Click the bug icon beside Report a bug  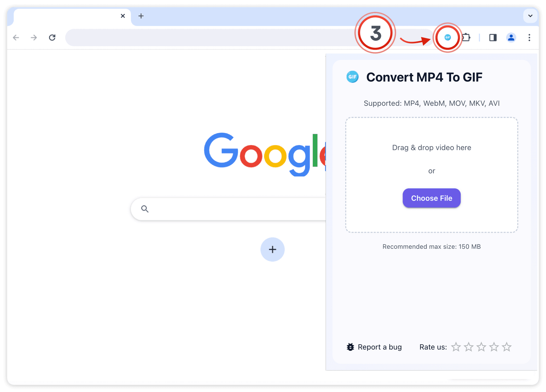tap(350, 347)
